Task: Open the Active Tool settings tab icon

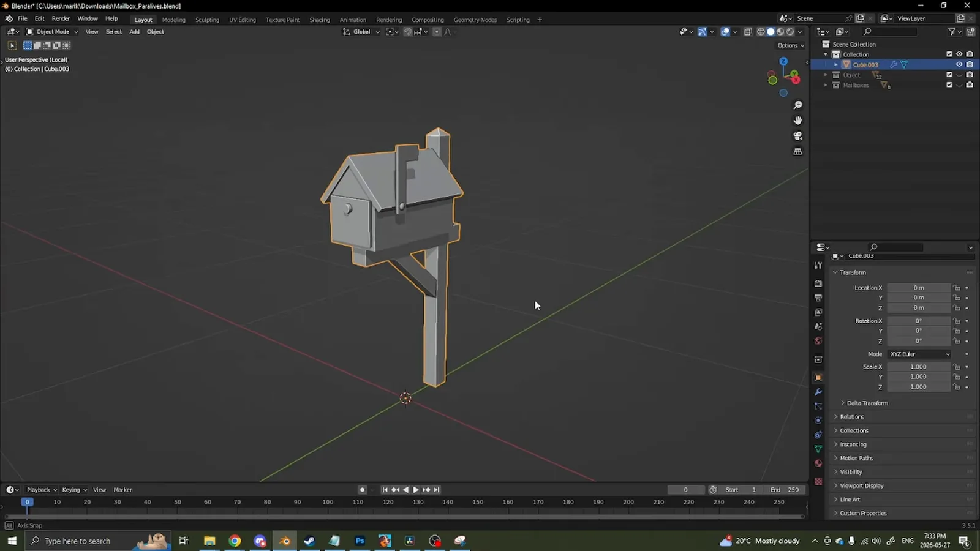Action: pyautogui.click(x=818, y=266)
